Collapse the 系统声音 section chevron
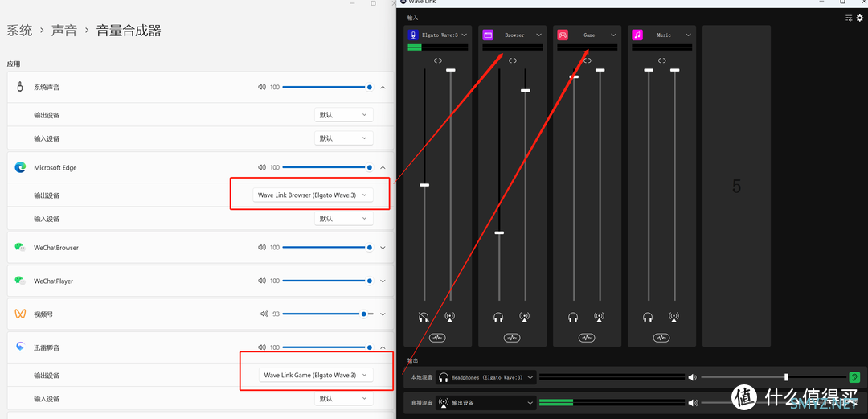 383,87
